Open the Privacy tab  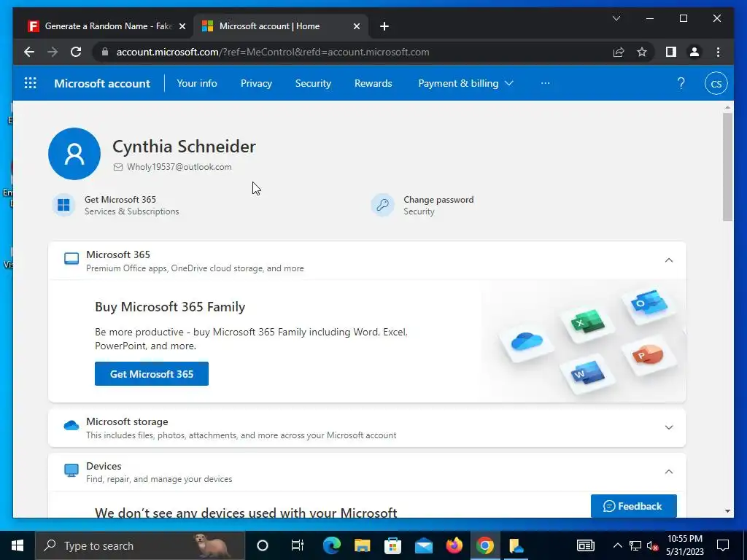[256, 83]
